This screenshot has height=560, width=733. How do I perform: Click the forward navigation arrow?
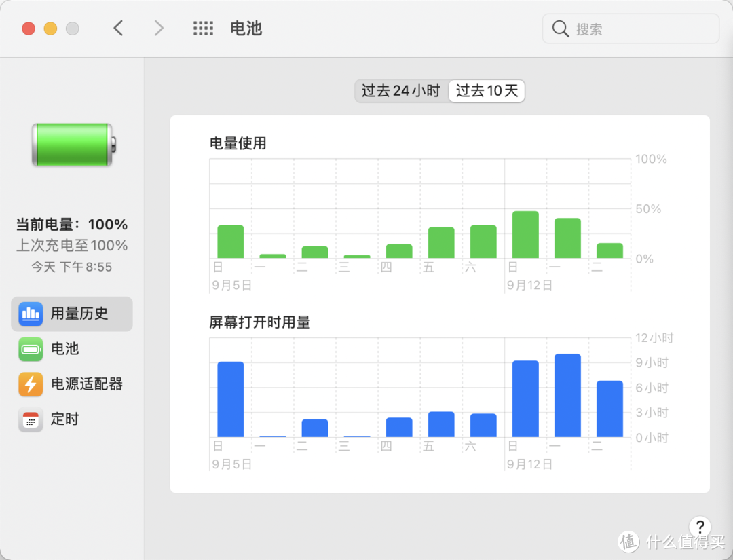pos(158,28)
